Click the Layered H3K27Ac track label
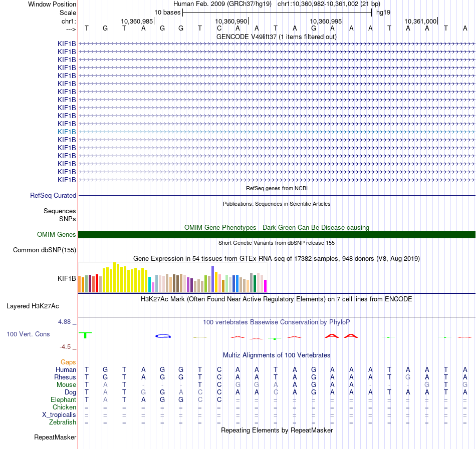 (x=33, y=306)
